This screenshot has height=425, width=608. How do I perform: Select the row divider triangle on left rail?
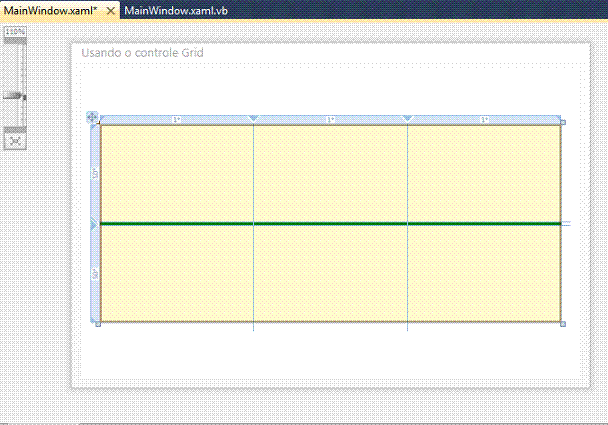click(94, 224)
